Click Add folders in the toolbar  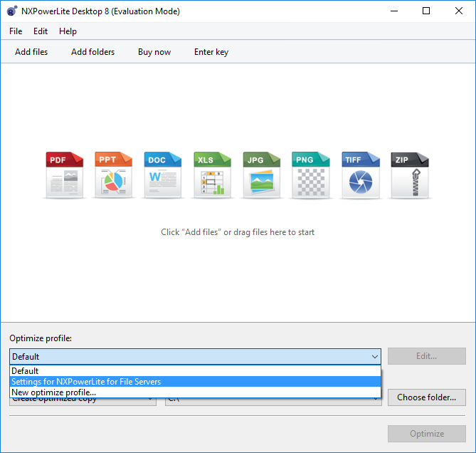click(x=93, y=52)
